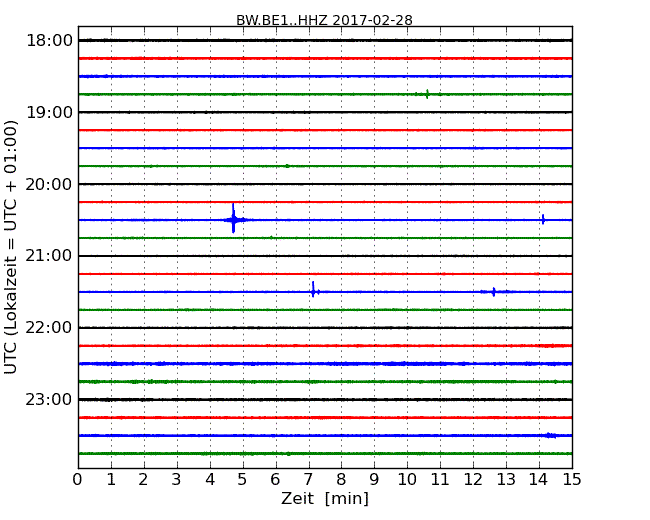Viewport: 650px width, 520px height.
Task: Click x-axis tick label 9
Action: (374, 479)
